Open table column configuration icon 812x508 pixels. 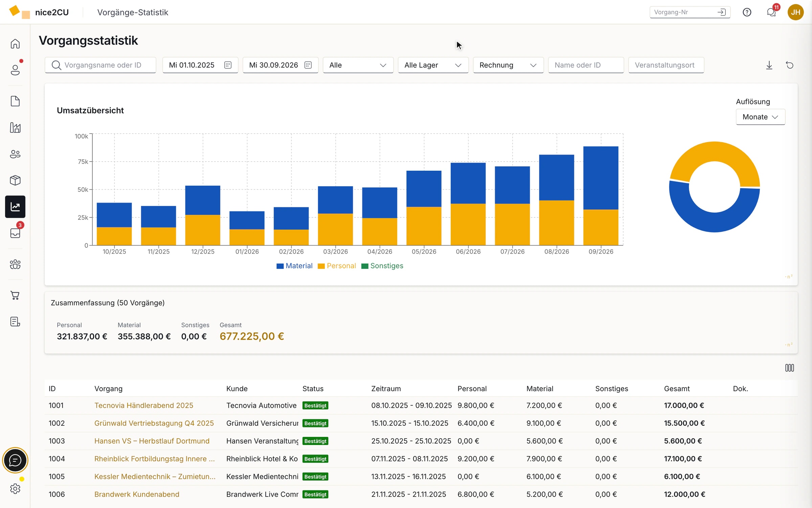coord(789,368)
